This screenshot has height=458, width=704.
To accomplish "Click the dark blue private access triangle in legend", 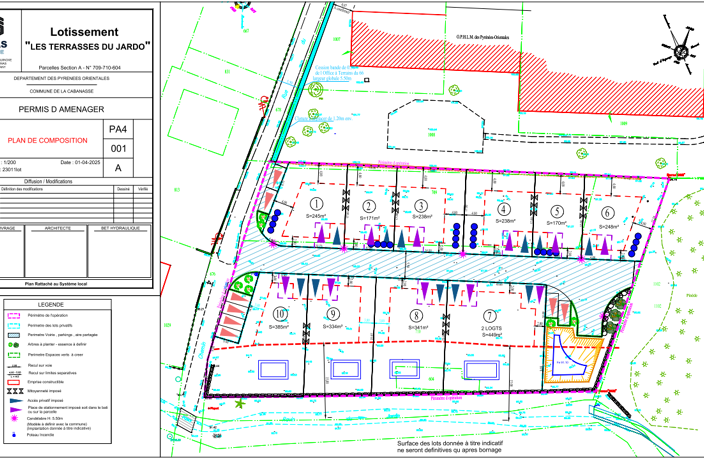I will pyautogui.click(x=15, y=401).
